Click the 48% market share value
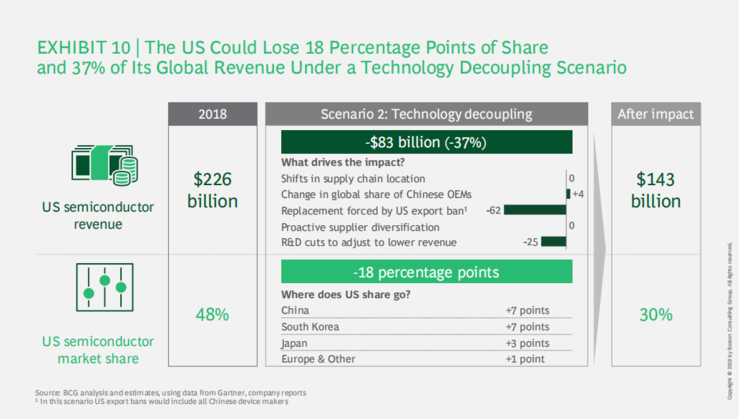 [x=215, y=314]
